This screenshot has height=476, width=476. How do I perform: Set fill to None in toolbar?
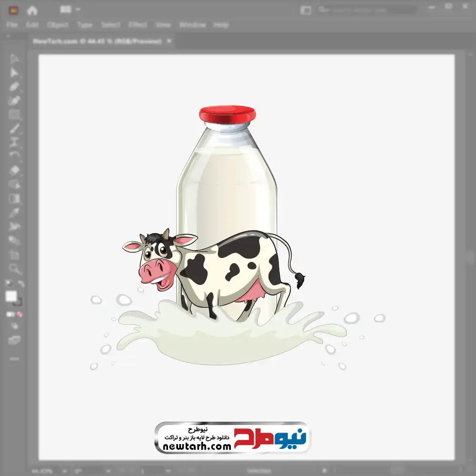pyautogui.click(x=20, y=314)
